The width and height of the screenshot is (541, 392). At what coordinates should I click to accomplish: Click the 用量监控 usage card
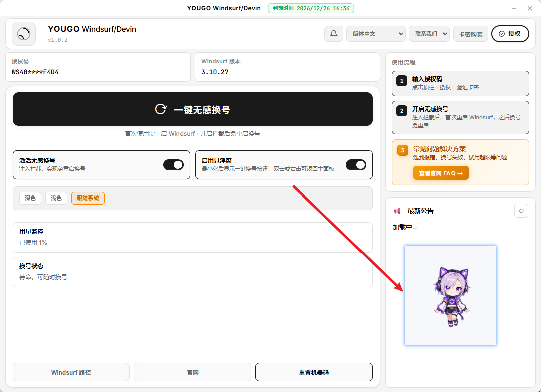pyautogui.click(x=193, y=237)
